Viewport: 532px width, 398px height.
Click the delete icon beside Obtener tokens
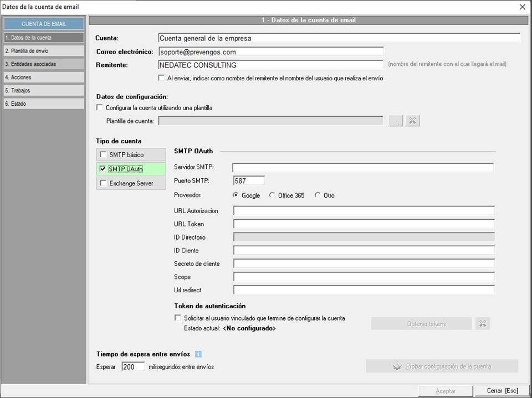point(483,324)
